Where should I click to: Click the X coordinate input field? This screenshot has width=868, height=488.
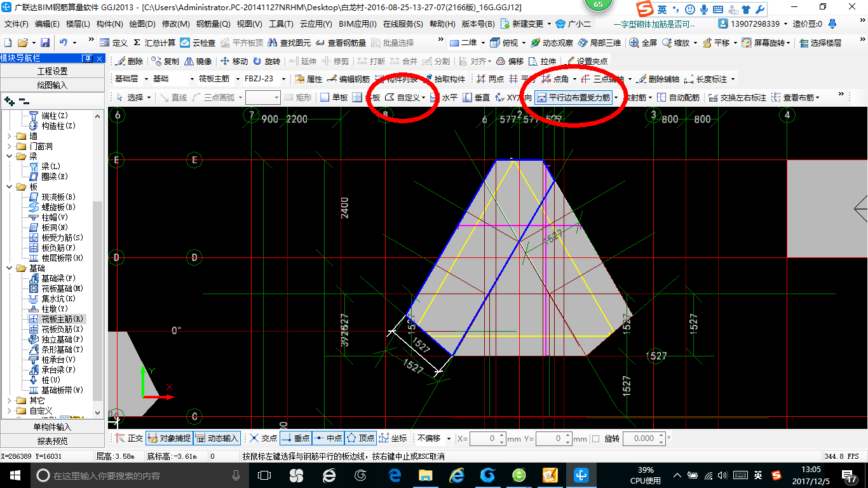click(x=488, y=438)
